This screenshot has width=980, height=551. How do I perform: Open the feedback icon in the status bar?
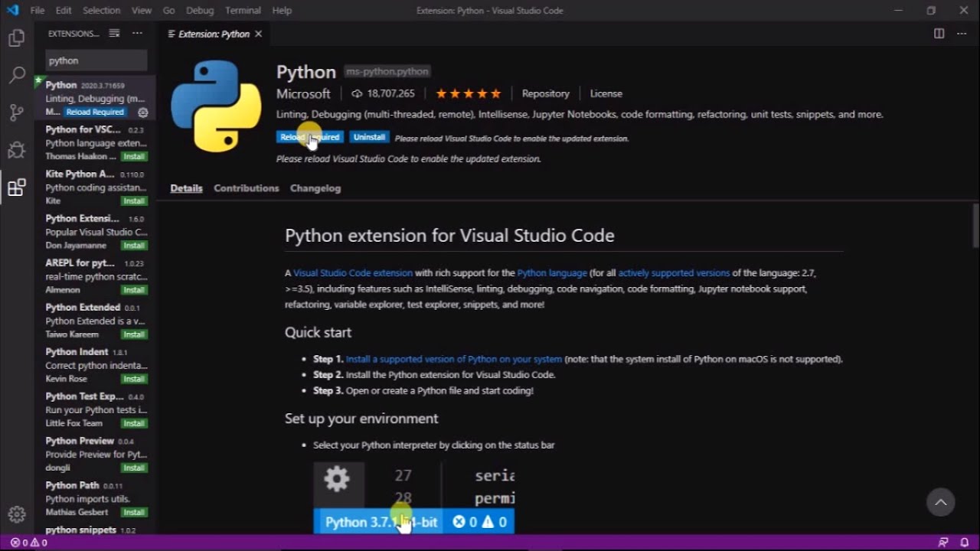click(943, 543)
